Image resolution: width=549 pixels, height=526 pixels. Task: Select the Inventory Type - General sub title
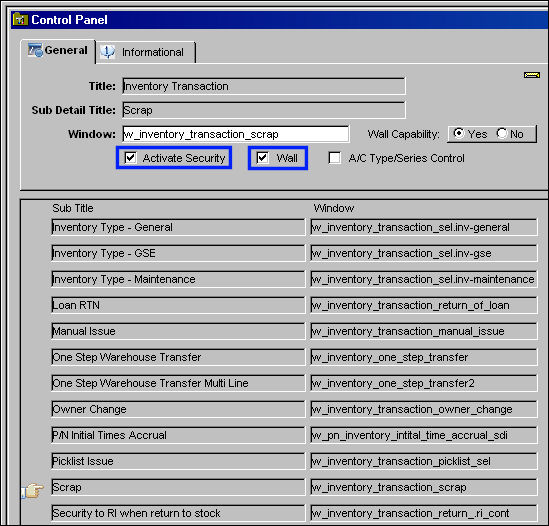[178, 227]
